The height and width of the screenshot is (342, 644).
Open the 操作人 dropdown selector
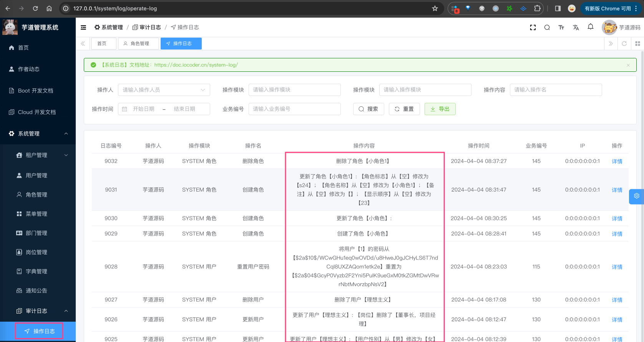click(x=164, y=90)
